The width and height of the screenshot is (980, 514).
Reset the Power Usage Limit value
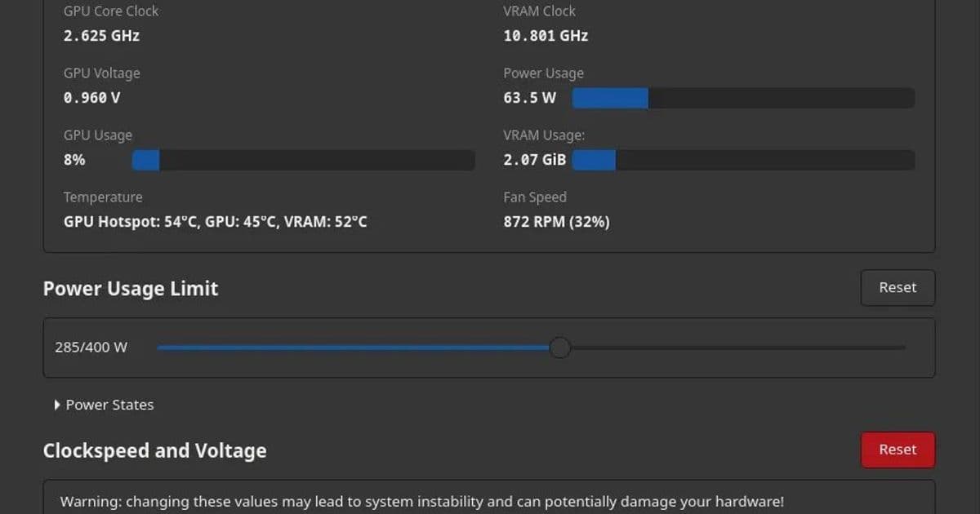tap(898, 287)
